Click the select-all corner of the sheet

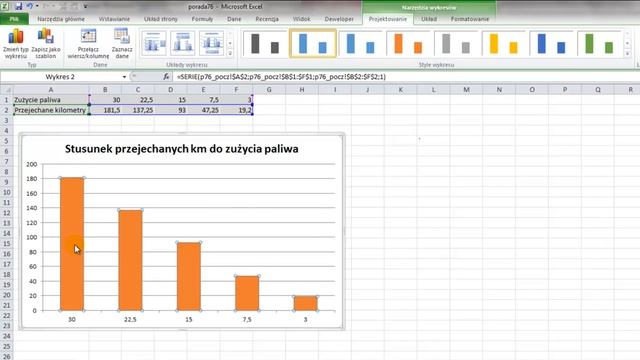(x=6, y=89)
